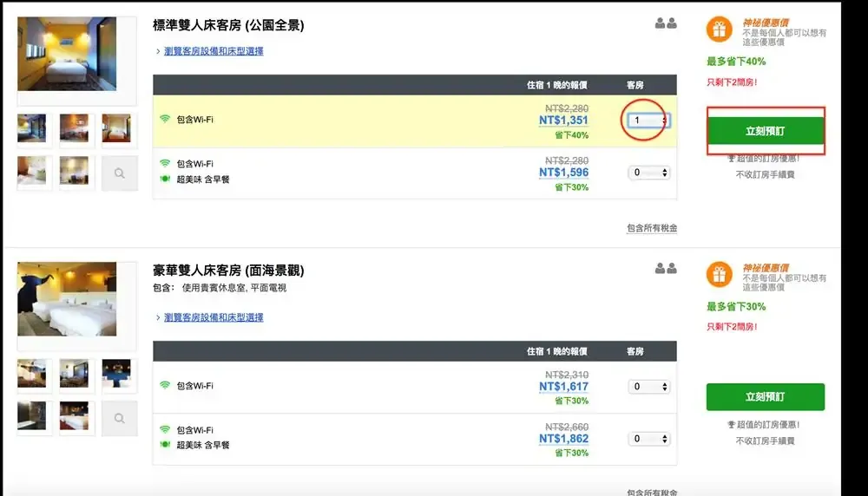Open room quantity dropdown for NT$1,596 rate
Screen dimensions: 868x496
(x=650, y=173)
